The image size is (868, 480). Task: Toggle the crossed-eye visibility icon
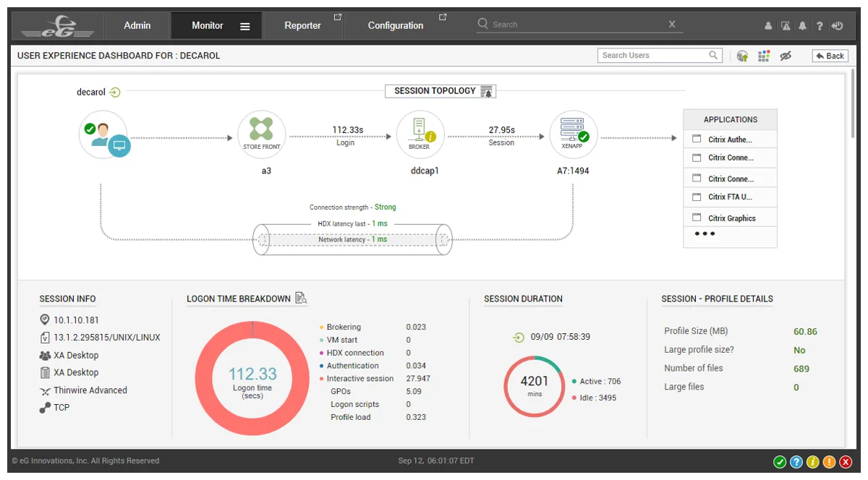click(x=786, y=56)
